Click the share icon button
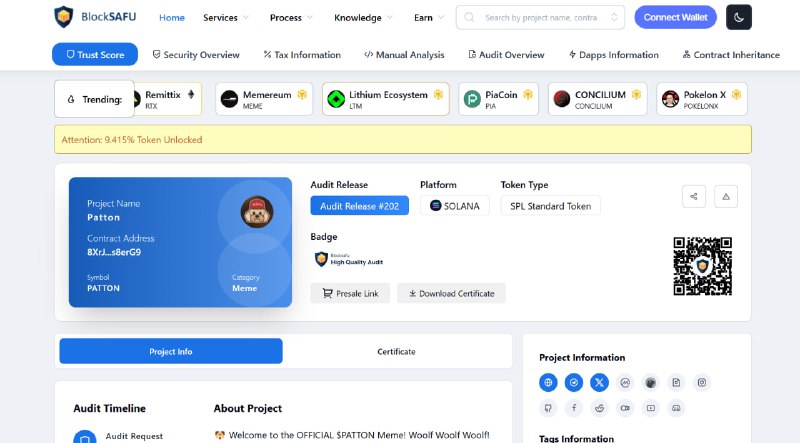This screenshot has width=800, height=443. [694, 196]
